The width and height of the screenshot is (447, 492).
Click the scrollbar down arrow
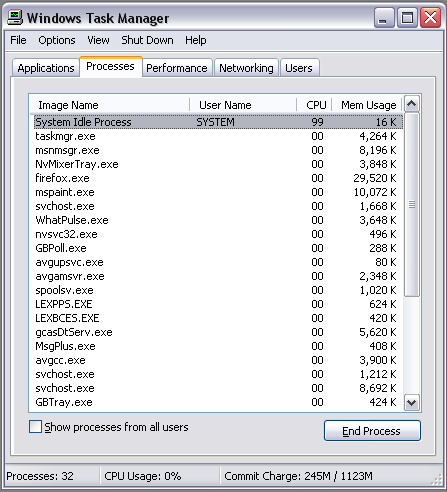click(412, 403)
